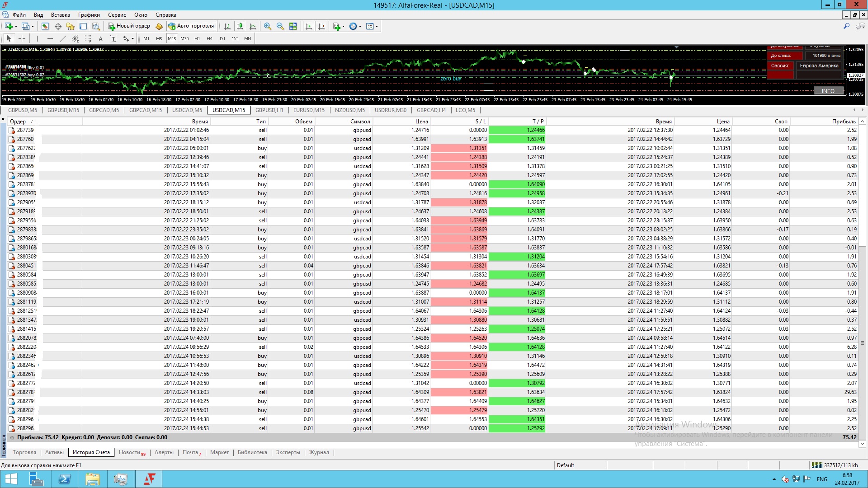Close the Terminal panel with the x
868x488 pixels.
click(x=3, y=120)
